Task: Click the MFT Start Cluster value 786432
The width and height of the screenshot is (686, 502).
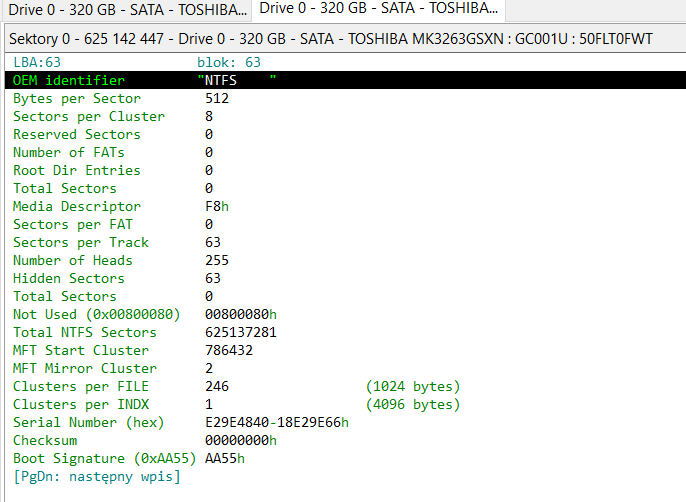Action: tap(229, 350)
